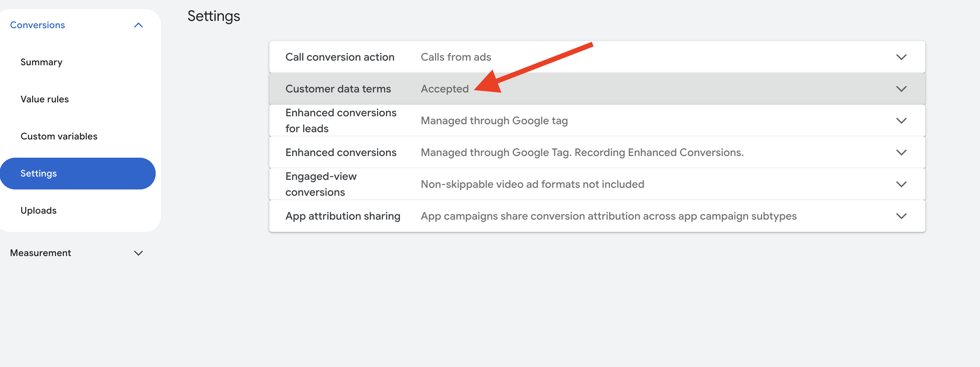
Task: Click Managed through Google tag text
Action: coord(494,121)
